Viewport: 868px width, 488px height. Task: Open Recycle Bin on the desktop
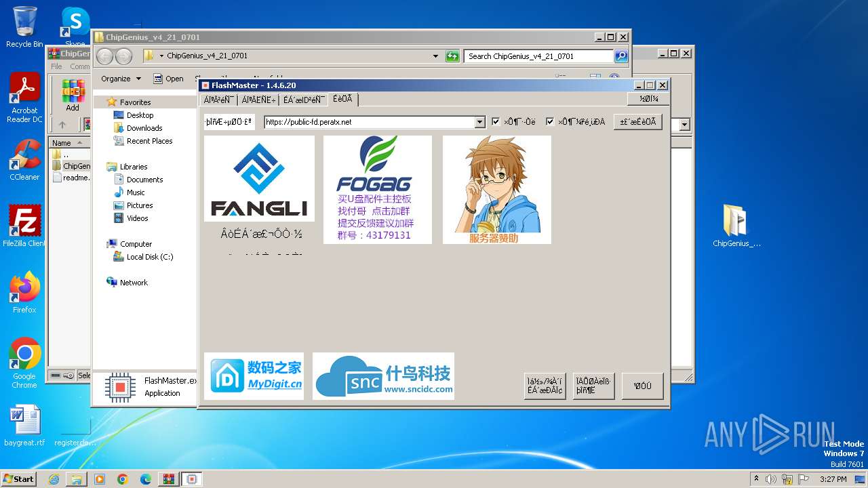24,28
